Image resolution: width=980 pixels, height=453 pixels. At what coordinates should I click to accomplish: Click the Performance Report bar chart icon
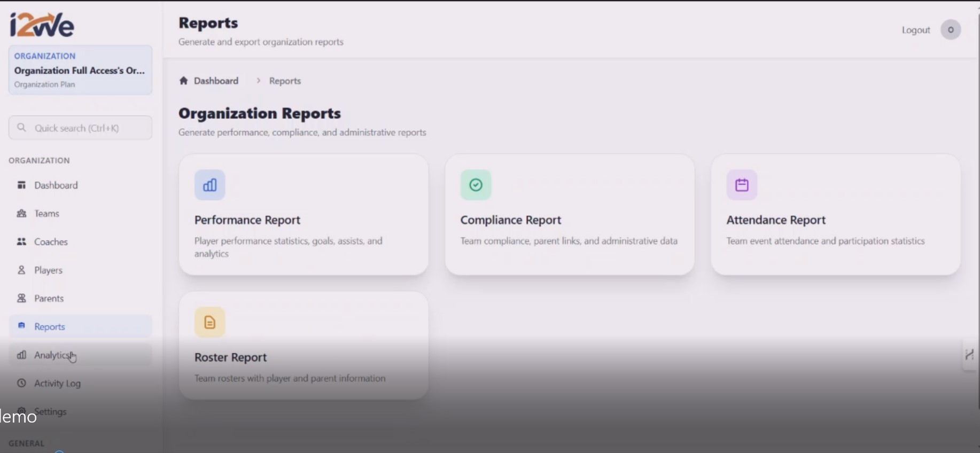click(x=210, y=185)
